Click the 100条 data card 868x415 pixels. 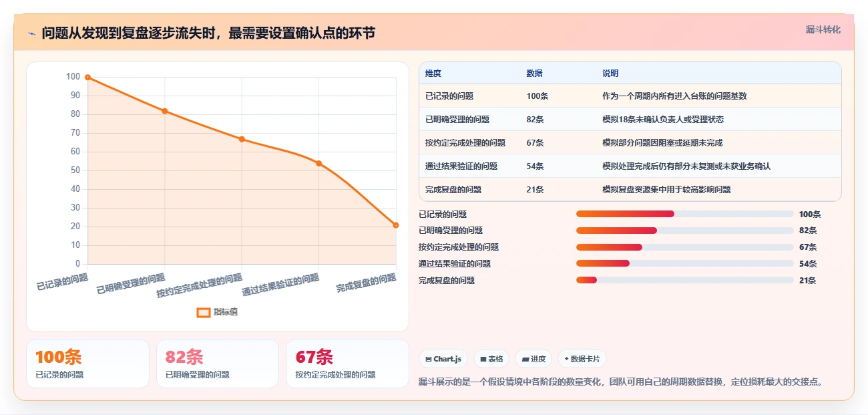(87, 364)
